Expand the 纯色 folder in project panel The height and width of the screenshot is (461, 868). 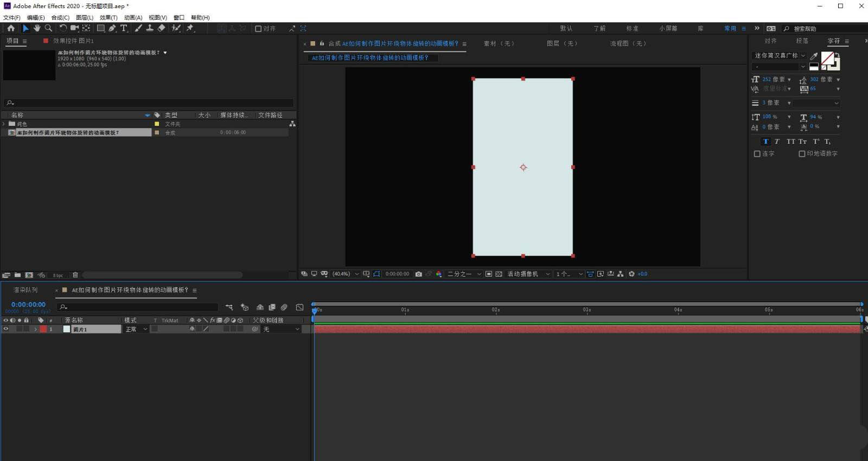point(4,124)
